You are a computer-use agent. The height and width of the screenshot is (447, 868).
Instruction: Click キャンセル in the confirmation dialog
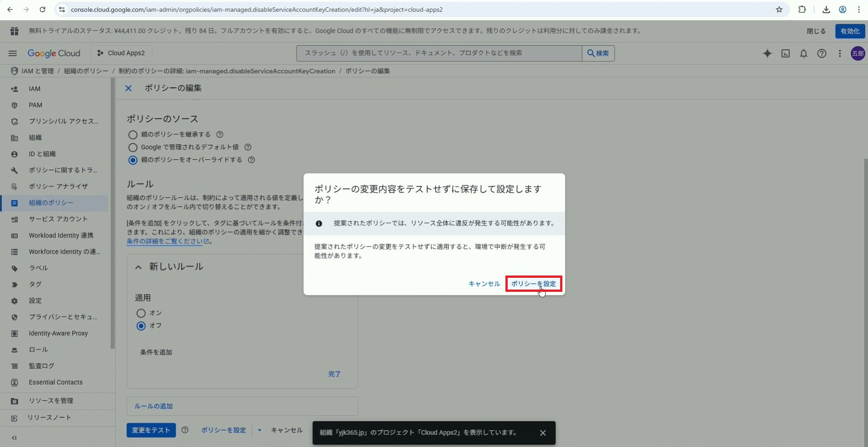(484, 284)
